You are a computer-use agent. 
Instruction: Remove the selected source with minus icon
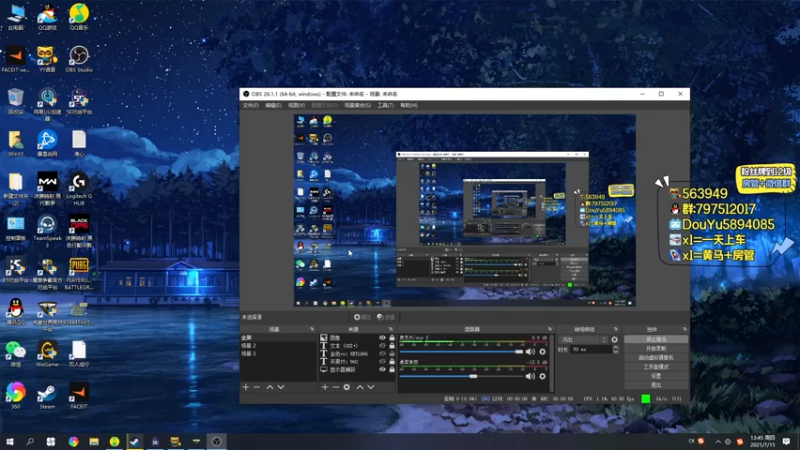[x=335, y=387]
